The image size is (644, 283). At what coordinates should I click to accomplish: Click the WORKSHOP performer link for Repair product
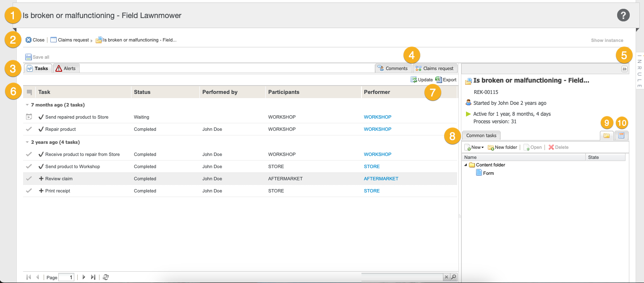click(377, 129)
